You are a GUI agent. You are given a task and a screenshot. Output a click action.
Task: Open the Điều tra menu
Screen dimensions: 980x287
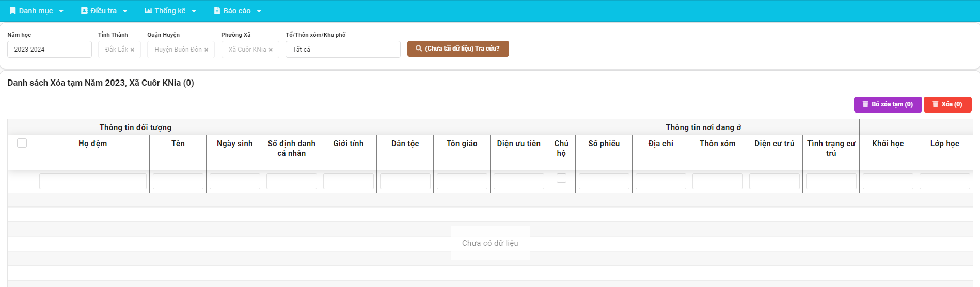[x=104, y=11]
